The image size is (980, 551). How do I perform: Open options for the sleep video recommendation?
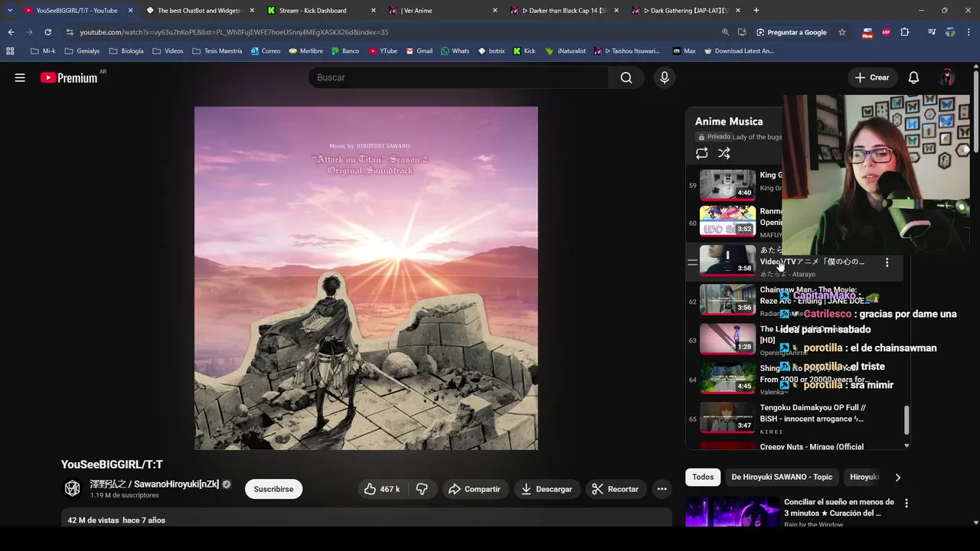click(x=906, y=504)
